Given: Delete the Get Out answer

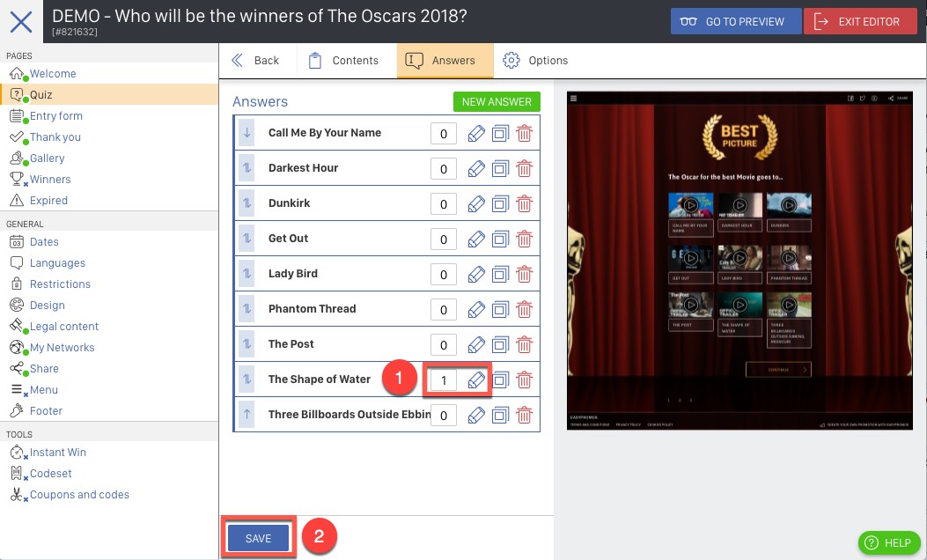Looking at the screenshot, I should (525, 239).
